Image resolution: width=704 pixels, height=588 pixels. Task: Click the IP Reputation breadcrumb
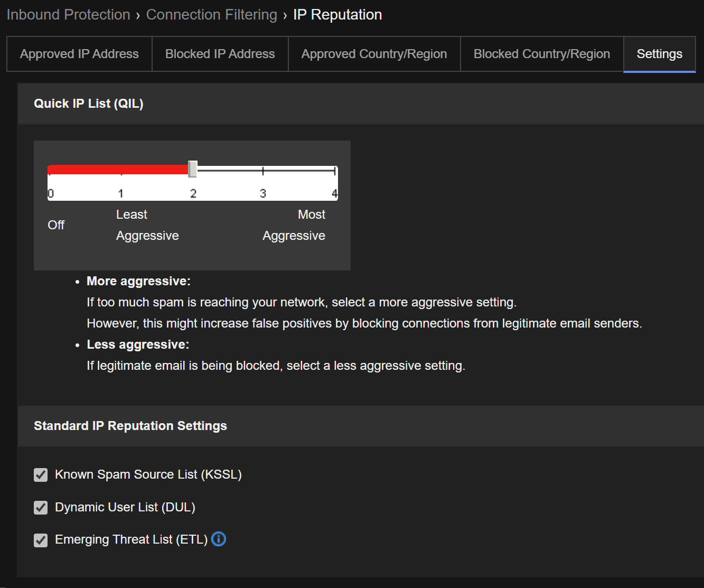click(x=337, y=15)
